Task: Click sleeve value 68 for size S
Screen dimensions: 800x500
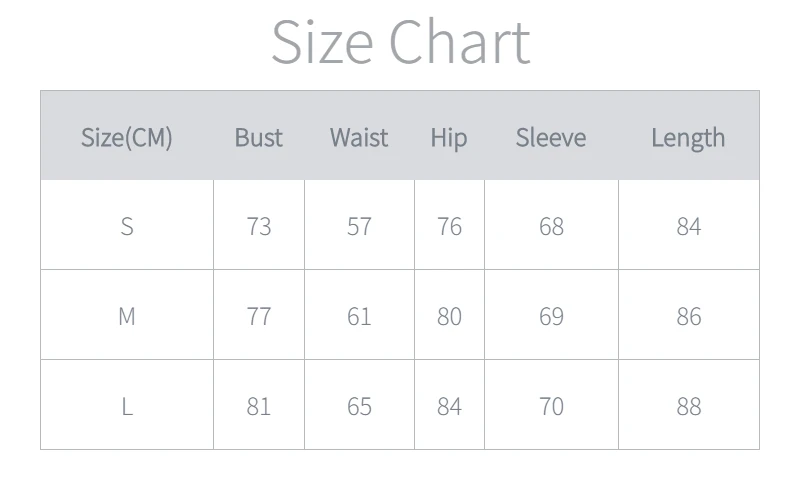Action: point(551,226)
